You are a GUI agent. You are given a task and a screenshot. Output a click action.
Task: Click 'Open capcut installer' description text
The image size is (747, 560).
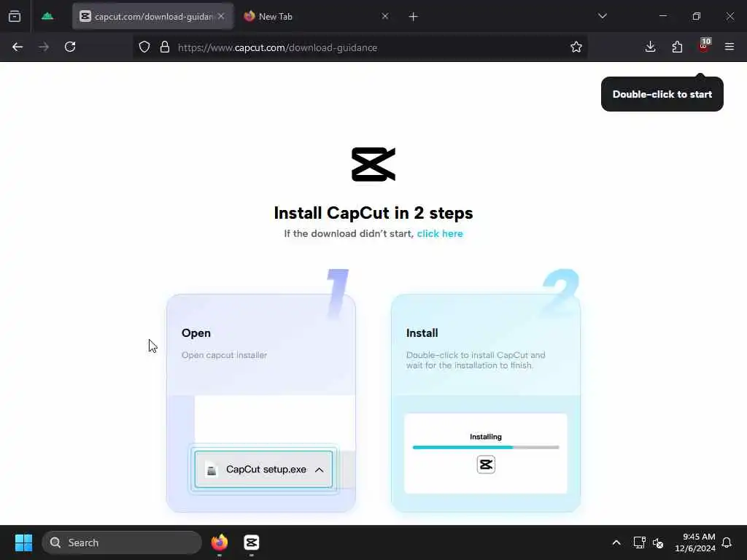point(224,355)
